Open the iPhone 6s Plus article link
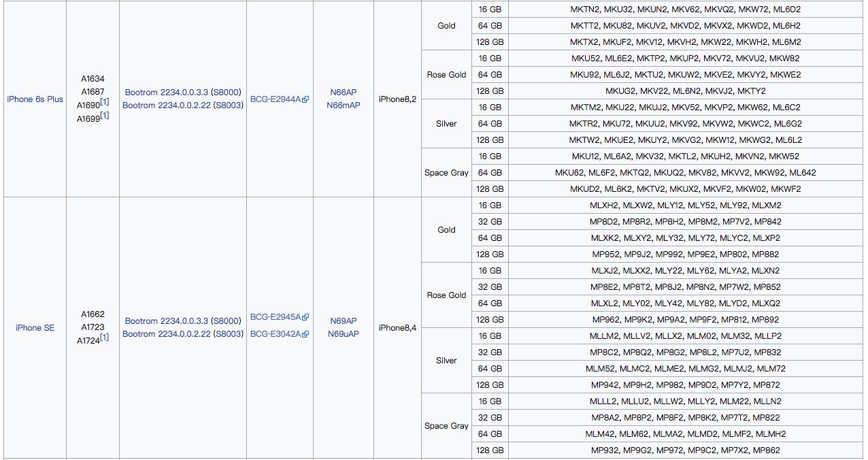 [x=35, y=99]
